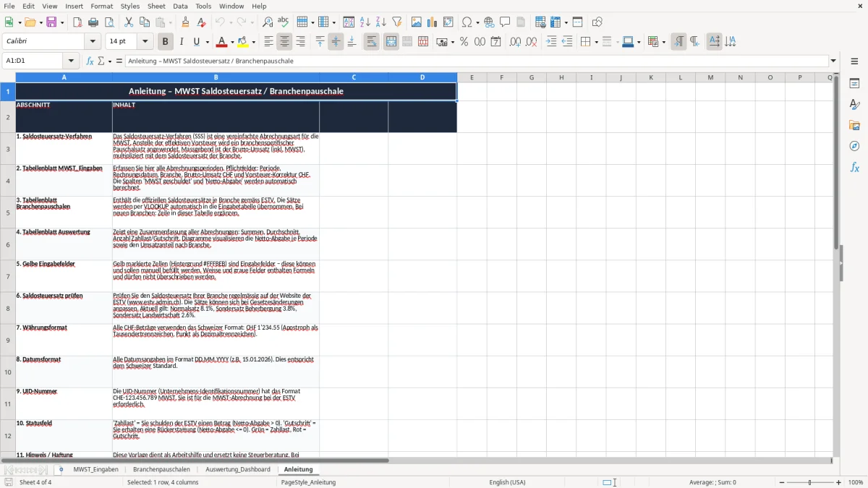Toggle Left-To-Right text direction
Viewport: 868px width, 488px height.
[678, 42]
